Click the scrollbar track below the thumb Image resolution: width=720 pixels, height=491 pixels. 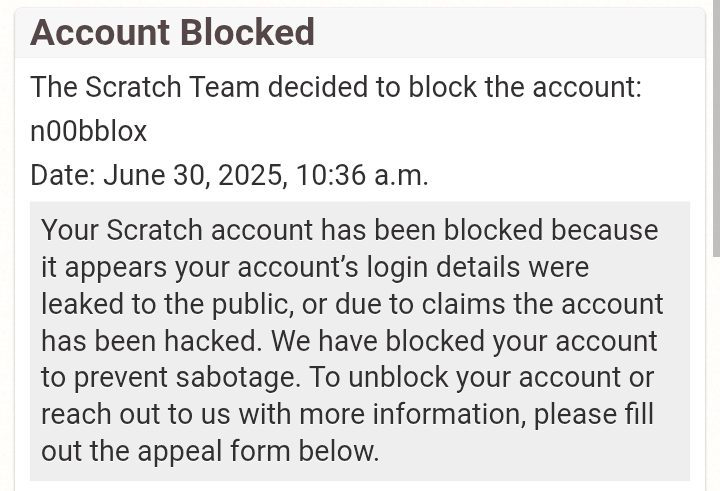coord(716,374)
